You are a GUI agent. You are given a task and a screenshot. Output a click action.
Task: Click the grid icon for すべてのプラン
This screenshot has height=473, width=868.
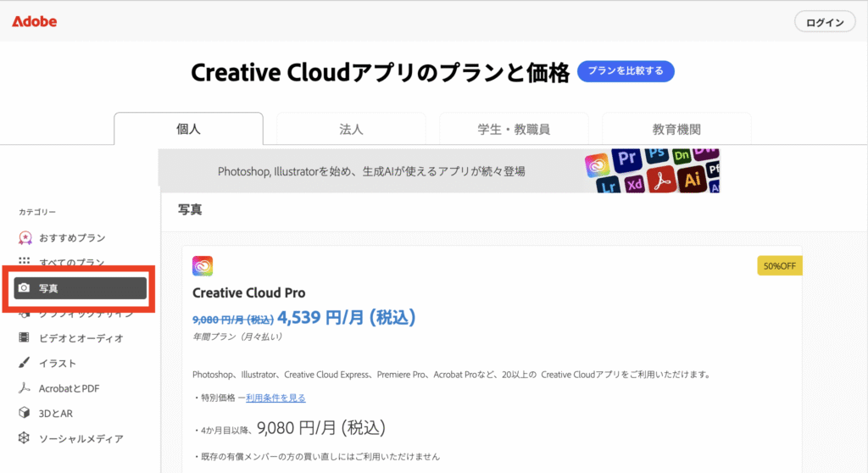(25, 263)
